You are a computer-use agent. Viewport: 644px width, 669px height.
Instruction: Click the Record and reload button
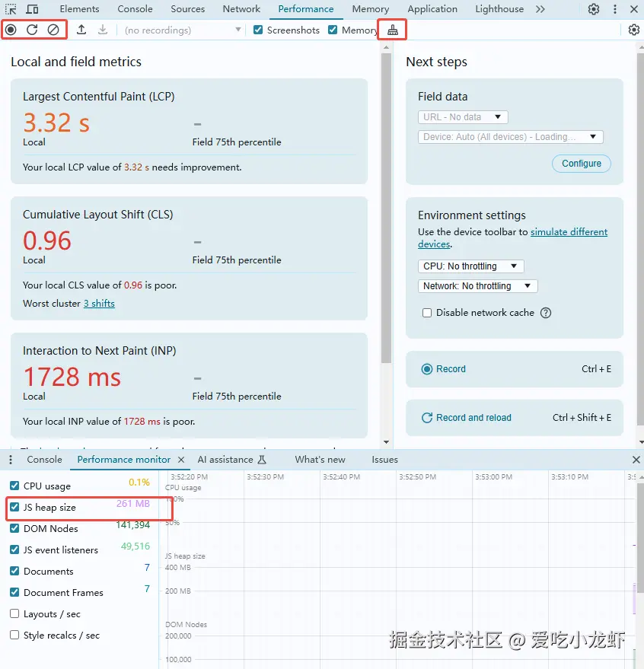click(515, 418)
